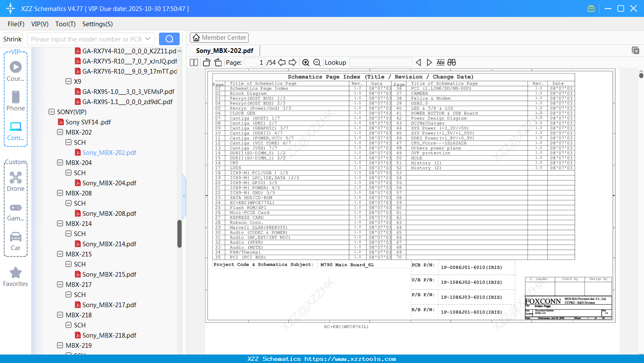Open the Car category
Viewport: 644px width, 363px height.
[x=16, y=241]
